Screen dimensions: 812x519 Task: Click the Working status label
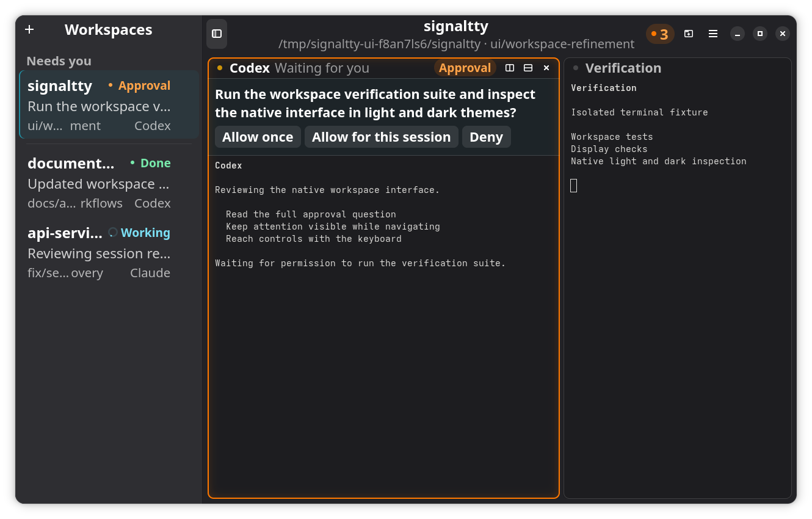tap(145, 233)
